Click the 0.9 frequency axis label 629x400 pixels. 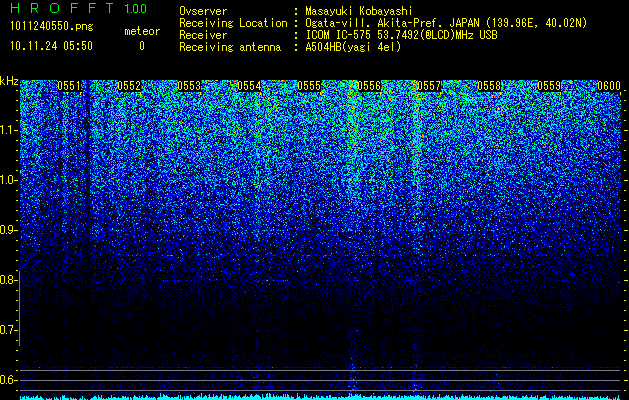[9, 230]
